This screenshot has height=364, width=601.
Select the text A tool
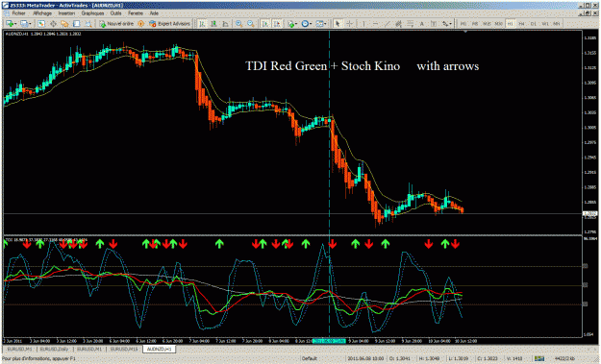click(422, 24)
